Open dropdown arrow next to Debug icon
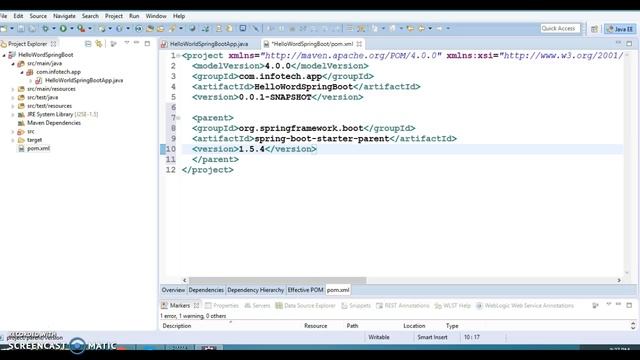This screenshot has height=360, width=640. point(53,29)
